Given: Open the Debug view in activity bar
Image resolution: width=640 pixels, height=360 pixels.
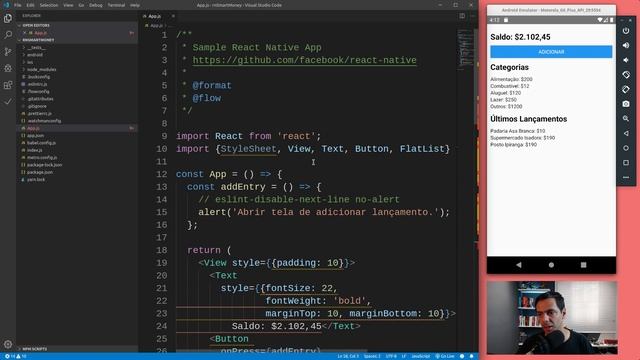Looking at the screenshot, I should pos(8,69).
